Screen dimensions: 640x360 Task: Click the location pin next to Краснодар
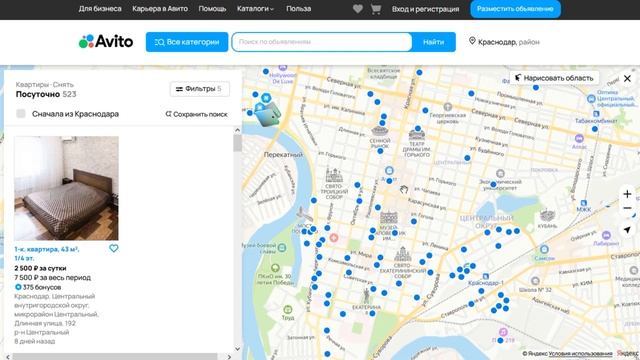tap(472, 41)
